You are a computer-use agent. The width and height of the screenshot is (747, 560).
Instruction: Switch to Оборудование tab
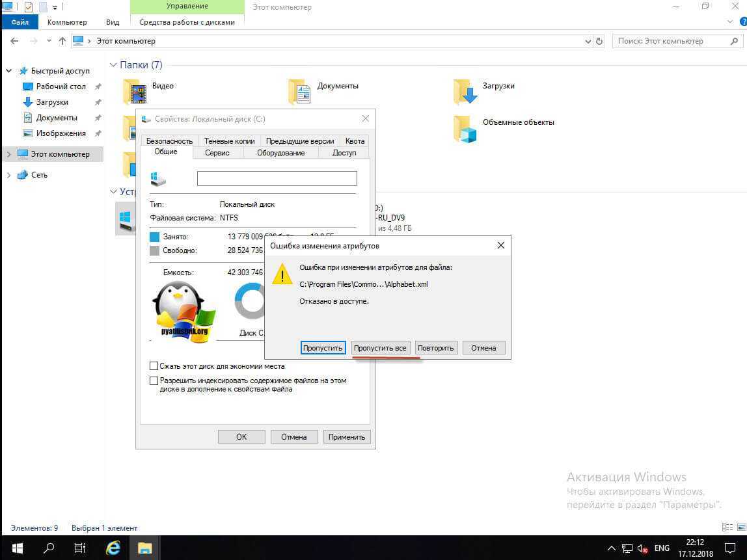(281, 153)
